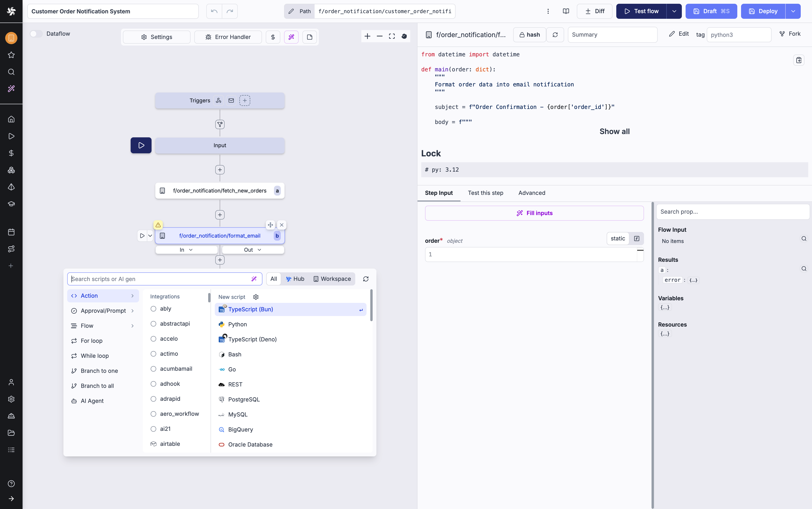The width and height of the screenshot is (812, 509).
Task: Open the documentation book icon
Action: click(566, 11)
